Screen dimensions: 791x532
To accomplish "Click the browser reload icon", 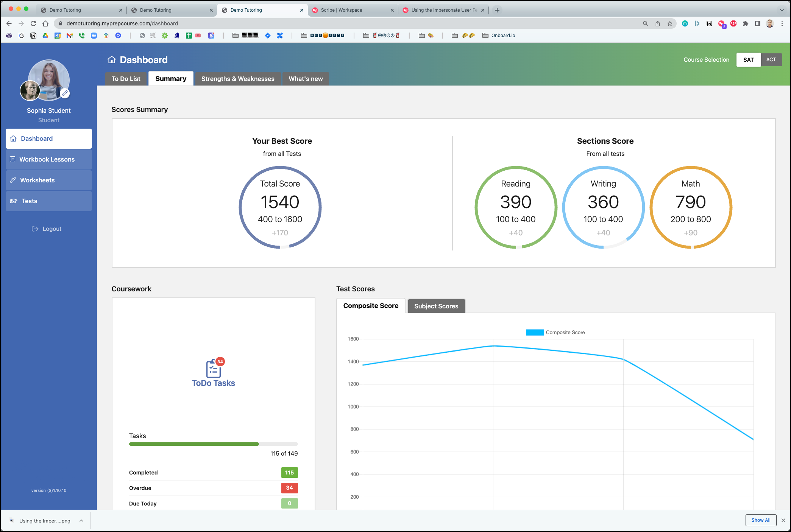I will [33, 23].
